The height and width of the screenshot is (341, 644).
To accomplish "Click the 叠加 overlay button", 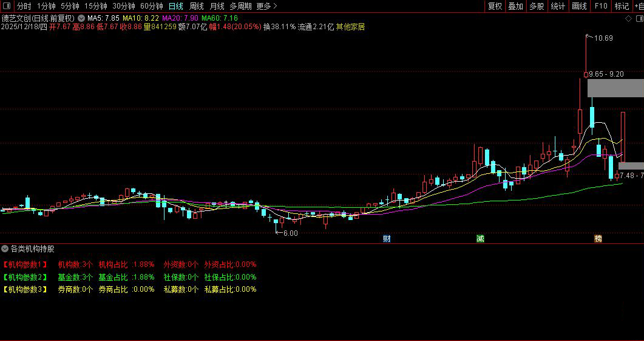I will point(515,6).
